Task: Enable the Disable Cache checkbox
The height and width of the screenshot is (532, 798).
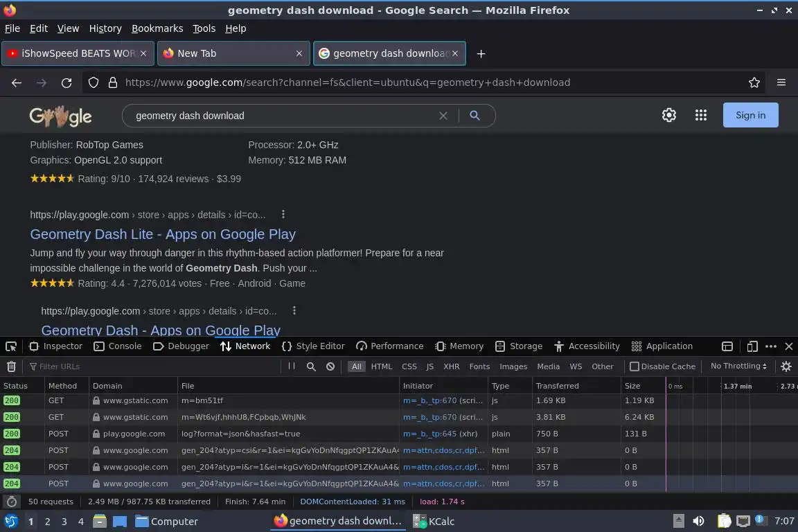Action: pos(635,366)
